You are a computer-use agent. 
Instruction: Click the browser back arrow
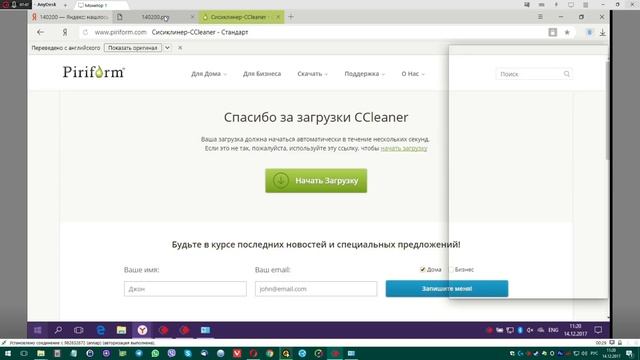[40, 32]
